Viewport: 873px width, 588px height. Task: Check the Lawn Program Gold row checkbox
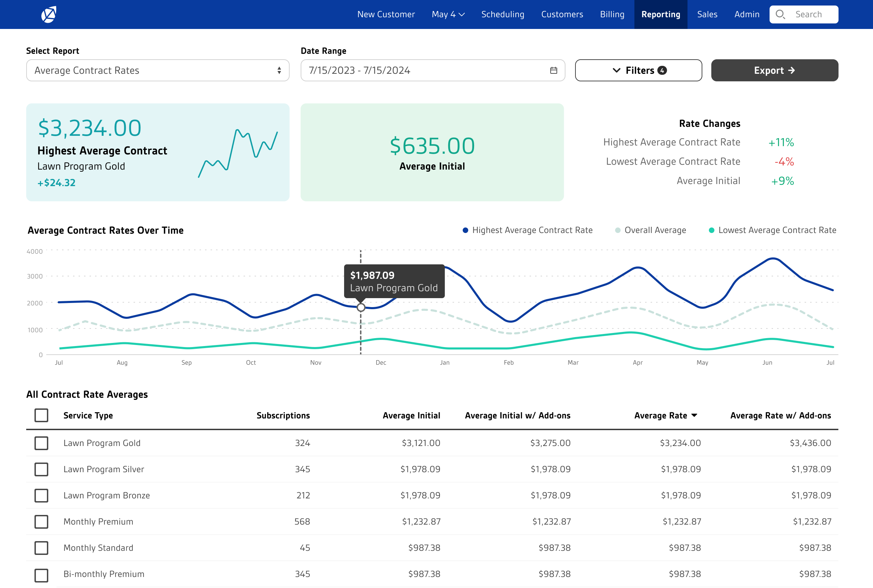coord(41,443)
